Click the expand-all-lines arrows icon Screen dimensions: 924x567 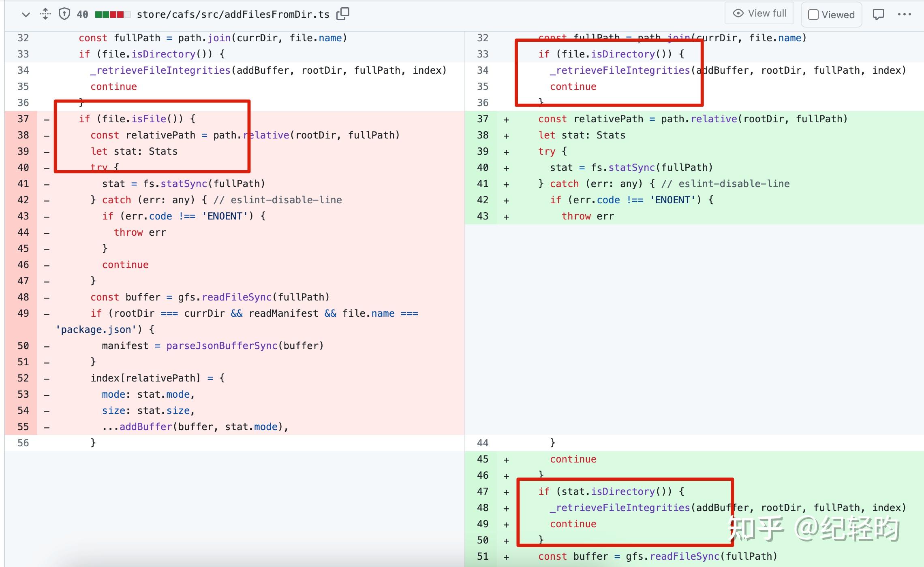click(x=45, y=14)
